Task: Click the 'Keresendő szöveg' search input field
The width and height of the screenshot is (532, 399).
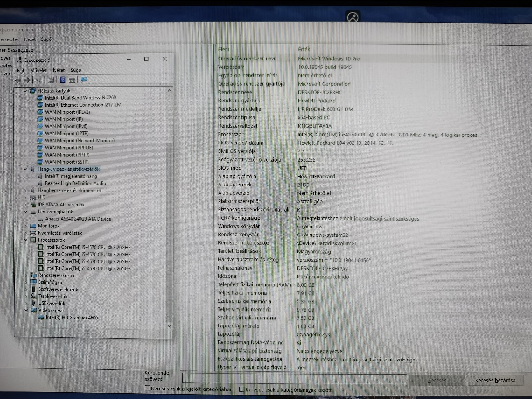Action: (294, 379)
